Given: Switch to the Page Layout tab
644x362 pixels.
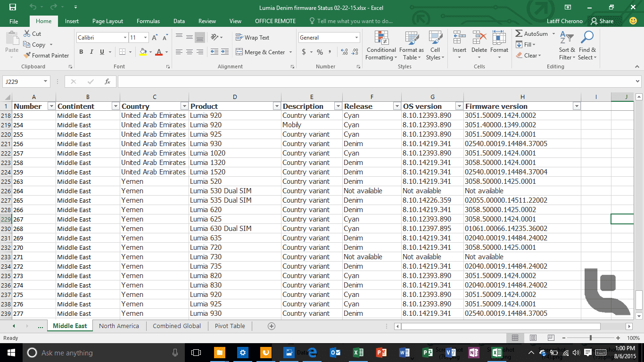Looking at the screenshot, I should click(x=107, y=21).
